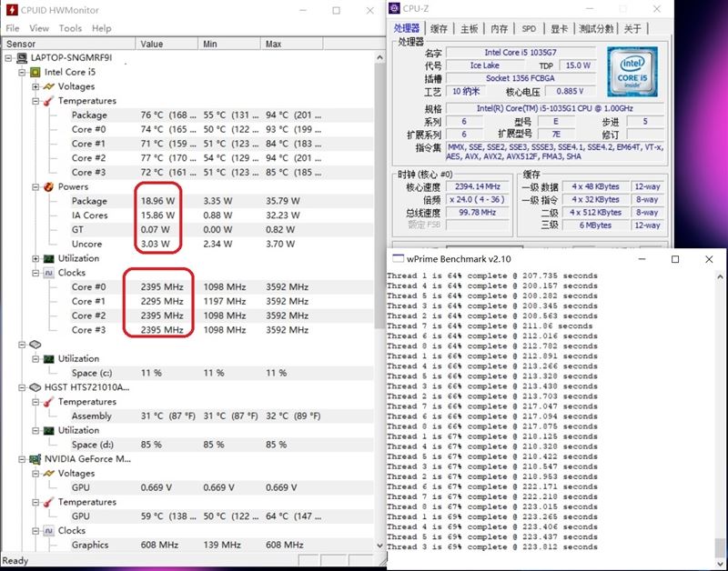Click the 核心电压 value 0.885 V
The image size is (728, 571).
[570, 92]
